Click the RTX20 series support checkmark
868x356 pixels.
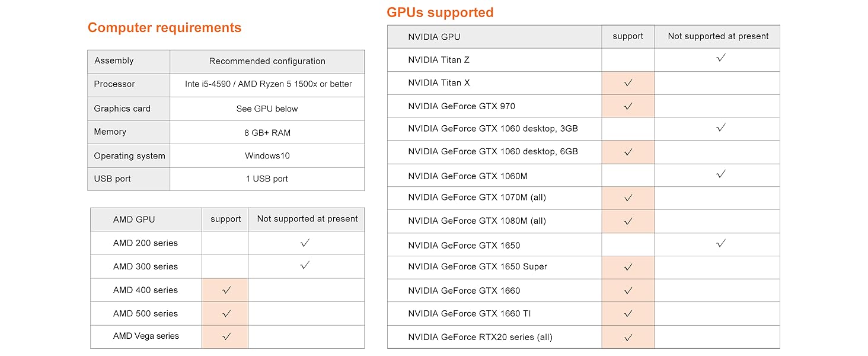(628, 338)
